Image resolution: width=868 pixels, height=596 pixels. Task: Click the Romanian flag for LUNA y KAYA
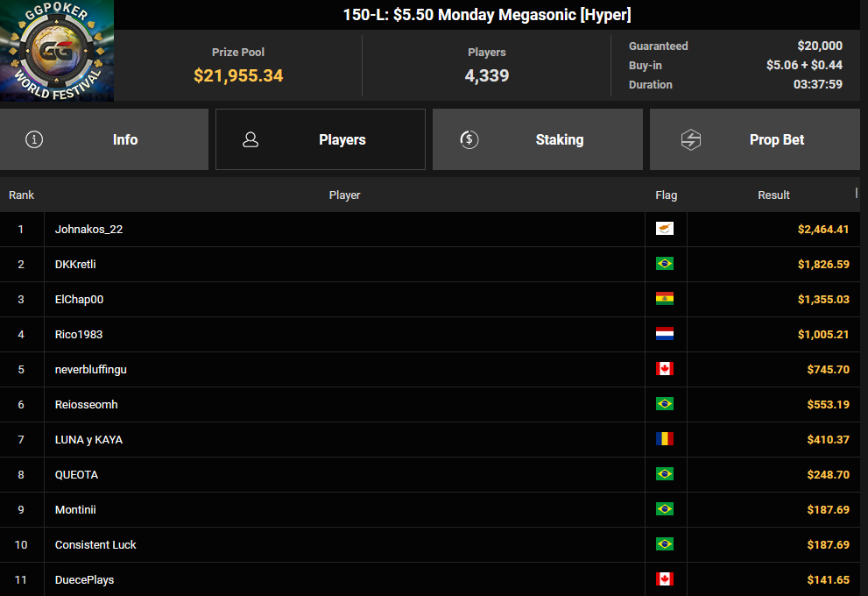[x=665, y=439]
